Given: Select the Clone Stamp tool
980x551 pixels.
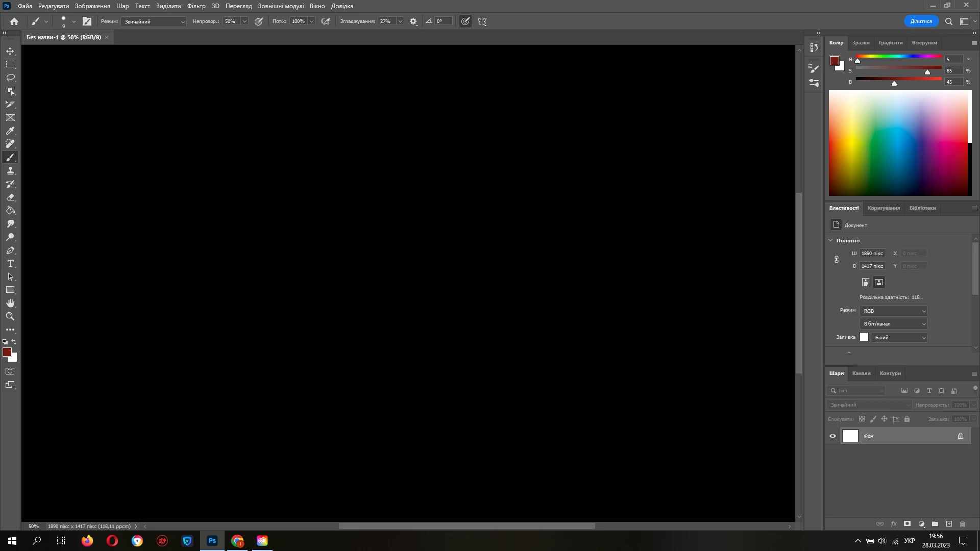Looking at the screenshot, I should pos(10,171).
